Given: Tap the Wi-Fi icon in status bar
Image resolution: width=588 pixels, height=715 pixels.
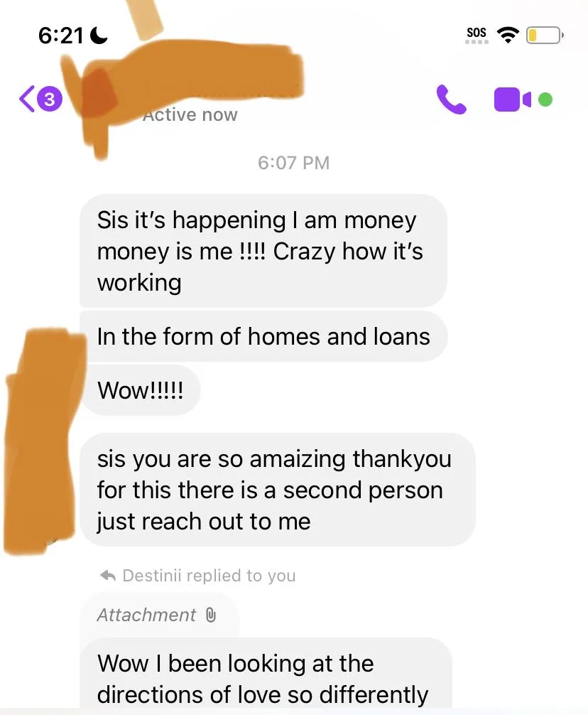Looking at the screenshot, I should coord(508,35).
